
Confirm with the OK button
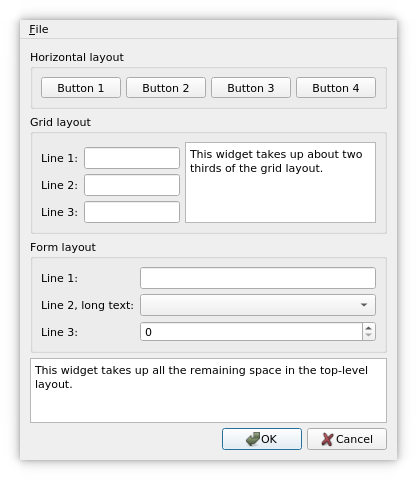tap(262, 439)
